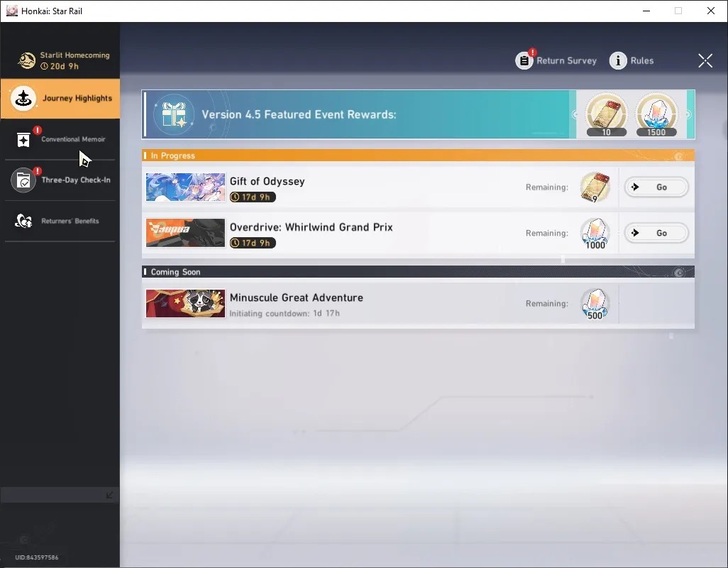Click the 10 rail pass reward icon

tap(607, 115)
